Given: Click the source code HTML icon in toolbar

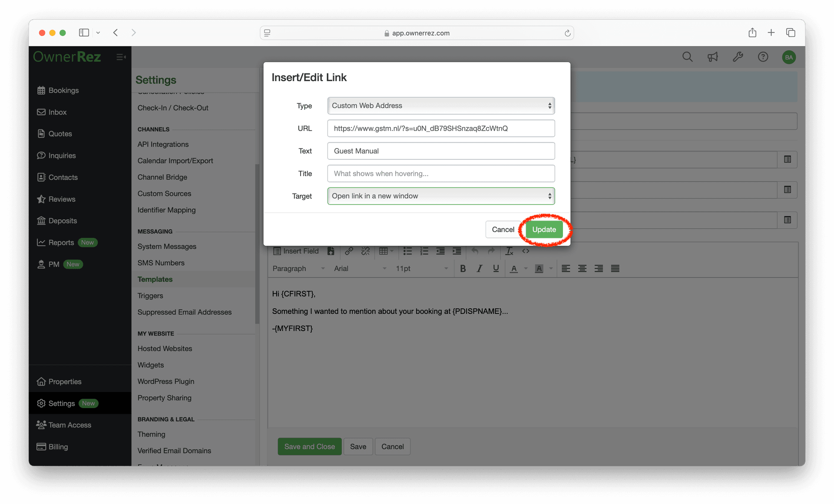Looking at the screenshot, I should pos(526,250).
